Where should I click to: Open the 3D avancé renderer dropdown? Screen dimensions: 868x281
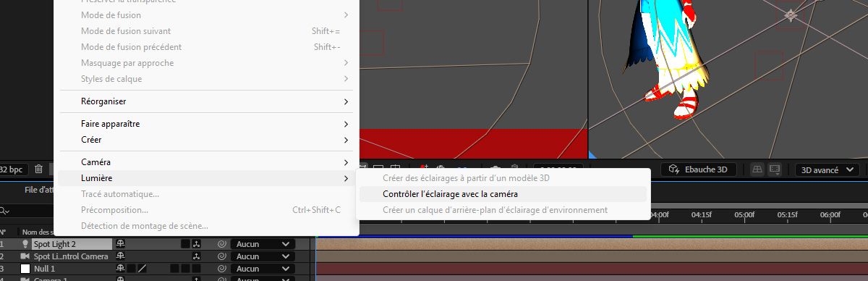click(827, 169)
